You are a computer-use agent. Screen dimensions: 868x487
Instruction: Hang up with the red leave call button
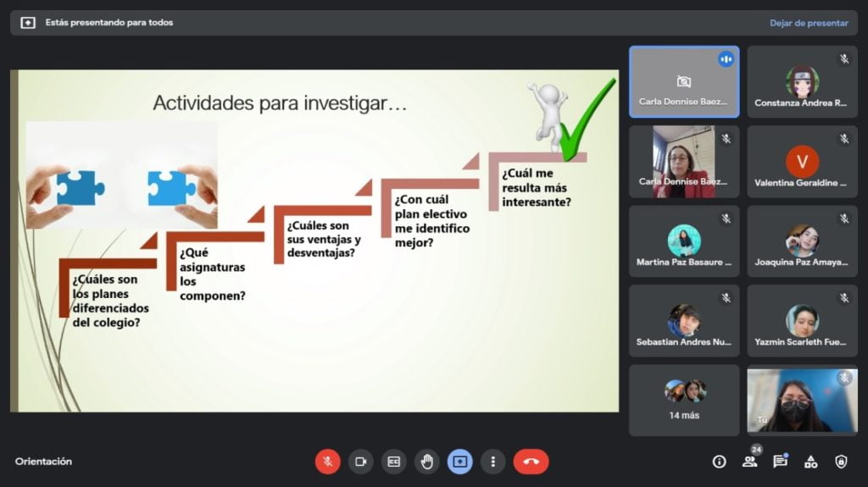[531, 462]
